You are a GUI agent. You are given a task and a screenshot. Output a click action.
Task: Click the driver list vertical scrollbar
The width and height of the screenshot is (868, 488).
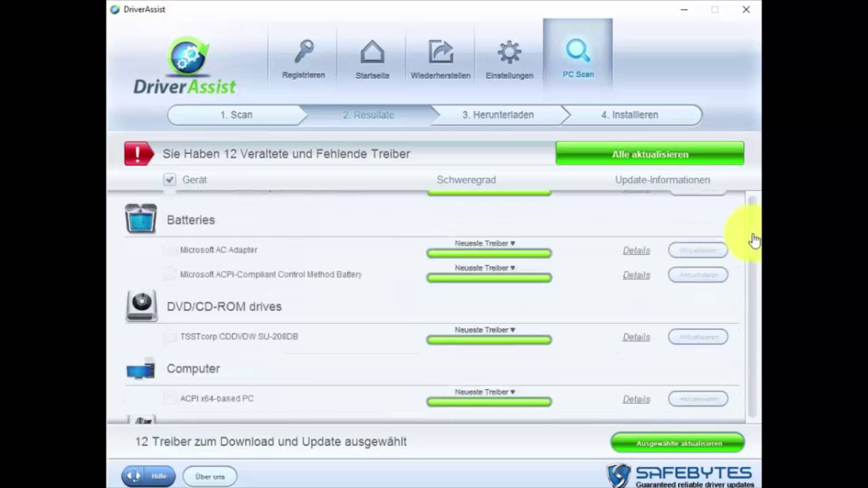pos(752,305)
